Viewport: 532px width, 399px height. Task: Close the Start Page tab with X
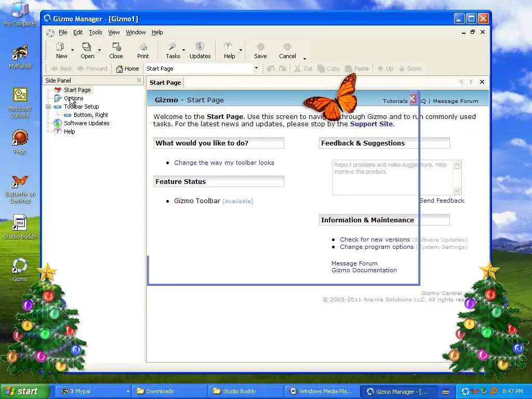pos(482,82)
